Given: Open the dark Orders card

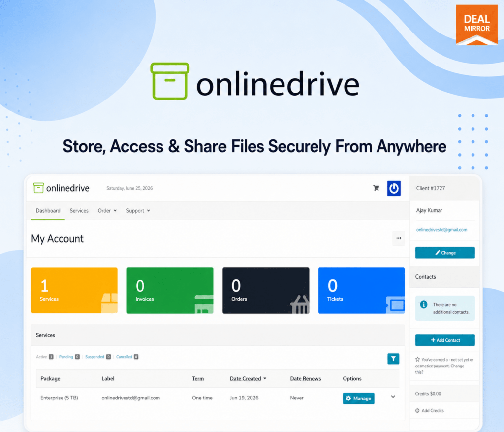Looking at the screenshot, I should [x=266, y=291].
